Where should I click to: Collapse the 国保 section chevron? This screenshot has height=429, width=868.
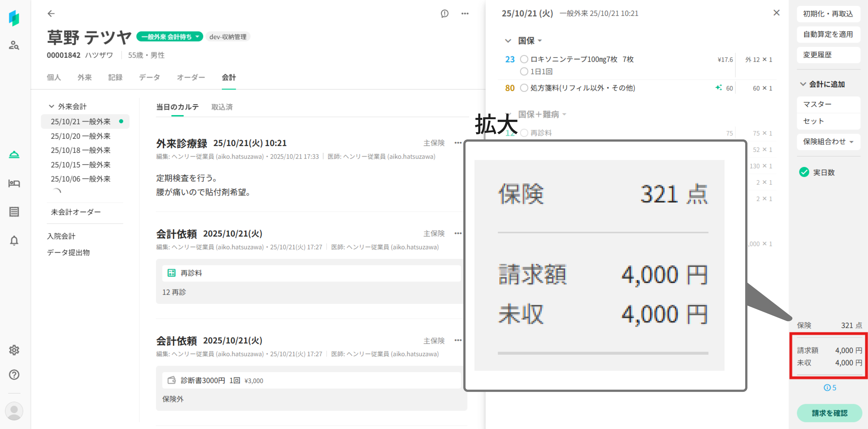(508, 41)
